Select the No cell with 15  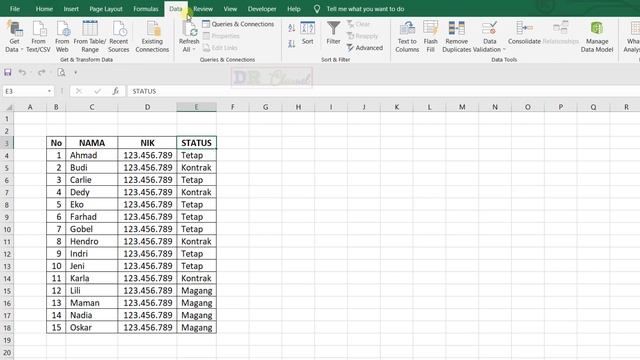[56, 327]
